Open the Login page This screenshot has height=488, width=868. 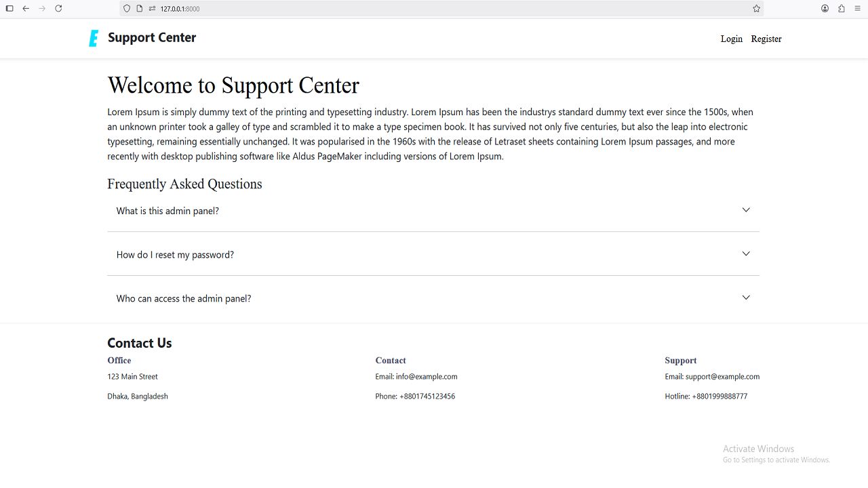pos(731,39)
